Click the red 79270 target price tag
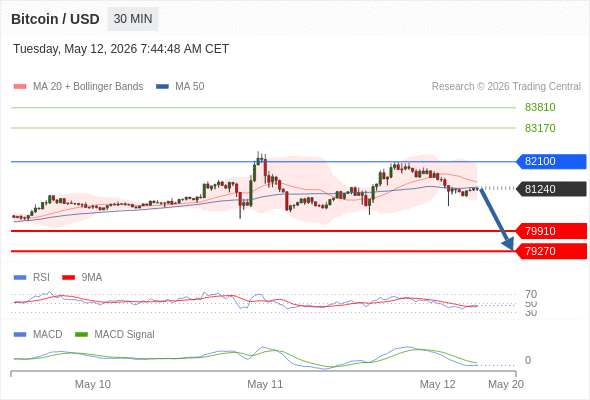 [550, 251]
